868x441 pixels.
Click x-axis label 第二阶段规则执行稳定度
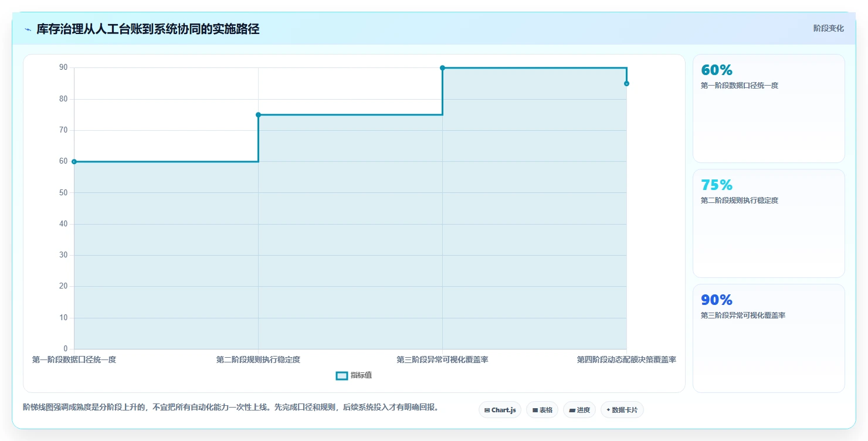[x=258, y=359]
